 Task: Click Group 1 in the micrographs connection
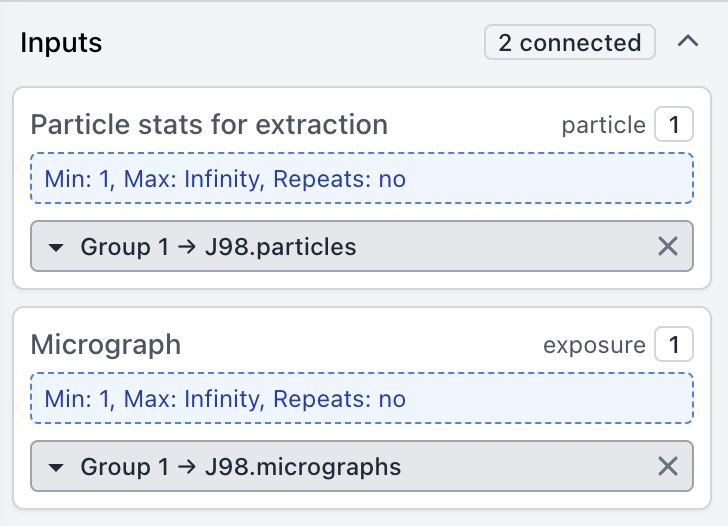(x=124, y=467)
